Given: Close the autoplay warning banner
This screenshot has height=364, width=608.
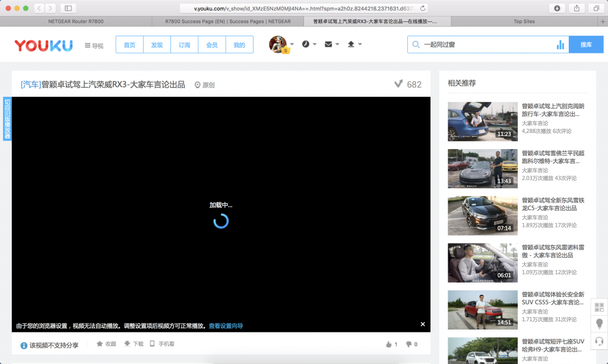Looking at the screenshot, I should (x=423, y=324).
